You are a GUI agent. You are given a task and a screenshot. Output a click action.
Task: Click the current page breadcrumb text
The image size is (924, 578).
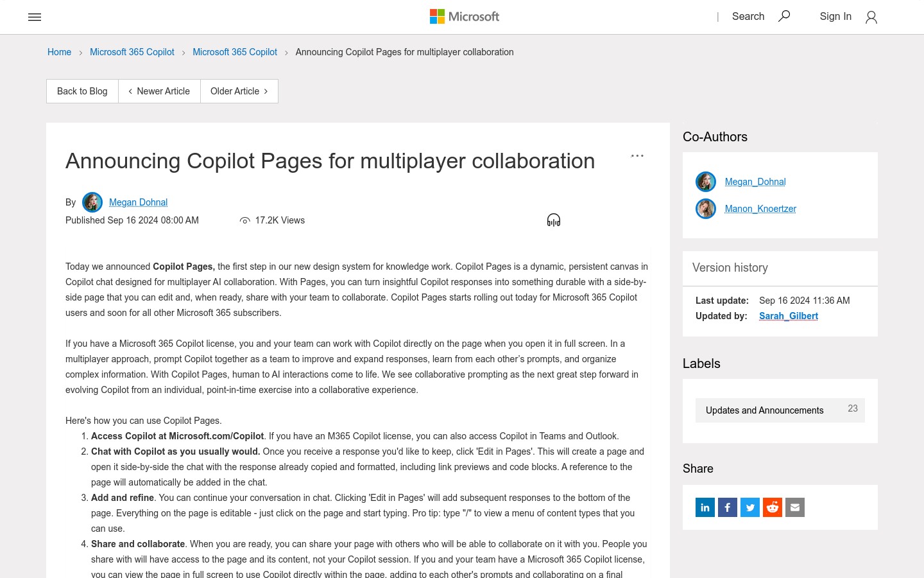(404, 52)
